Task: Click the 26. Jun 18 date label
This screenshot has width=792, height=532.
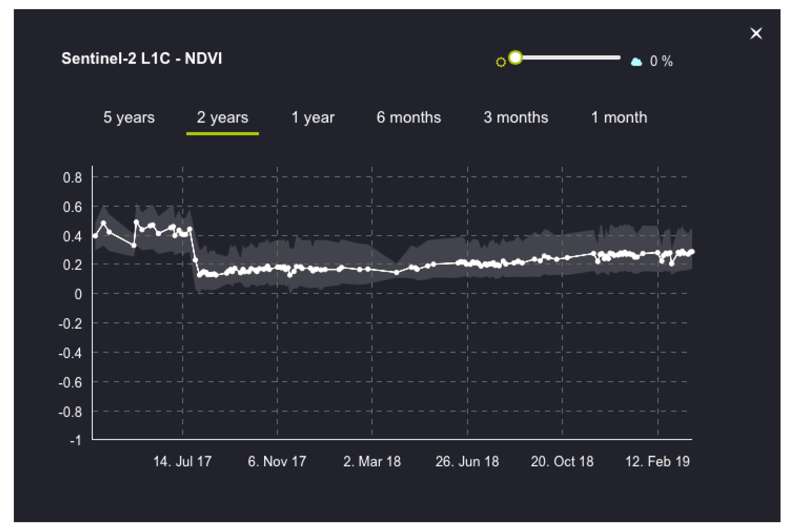Action: [x=467, y=461]
